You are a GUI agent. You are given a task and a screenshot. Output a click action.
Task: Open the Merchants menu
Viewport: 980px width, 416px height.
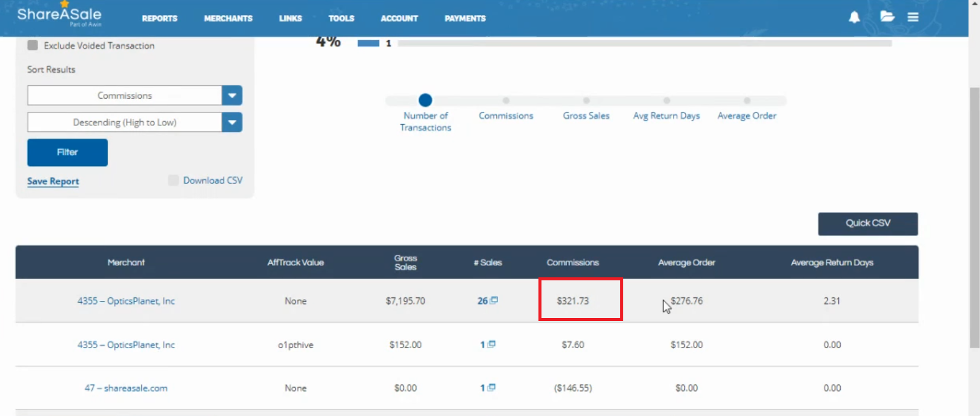228,19
